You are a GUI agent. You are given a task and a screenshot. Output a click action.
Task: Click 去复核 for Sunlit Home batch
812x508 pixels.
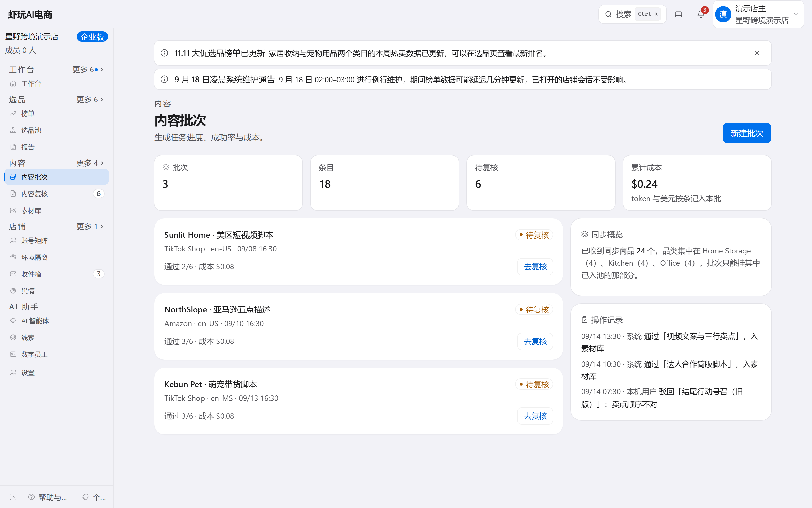coord(535,267)
